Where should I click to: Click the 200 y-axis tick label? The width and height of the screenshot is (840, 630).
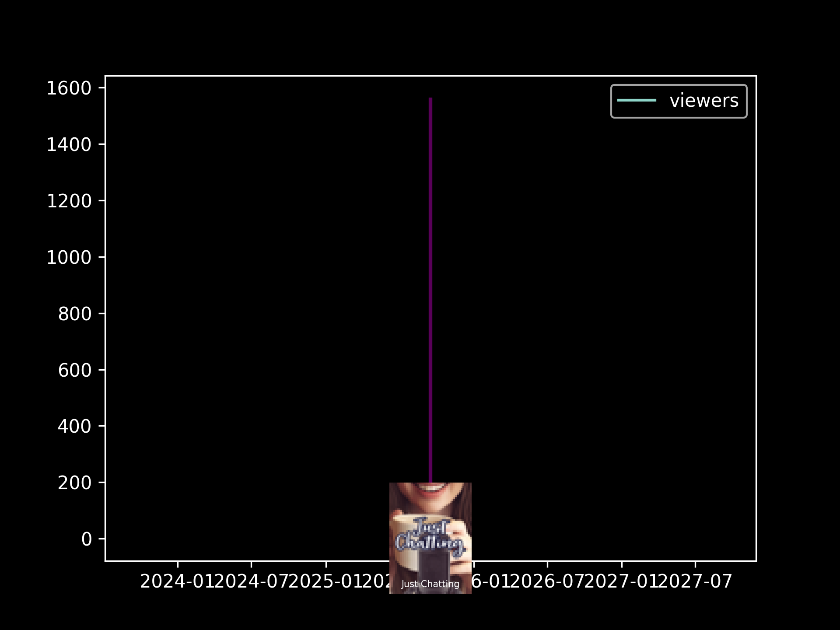[x=75, y=483]
